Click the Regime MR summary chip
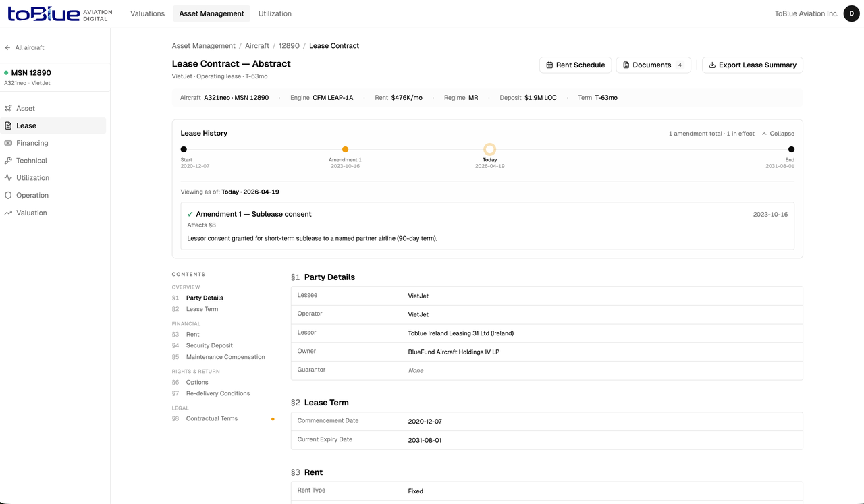The width and height of the screenshot is (864, 504). (x=461, y=98)
